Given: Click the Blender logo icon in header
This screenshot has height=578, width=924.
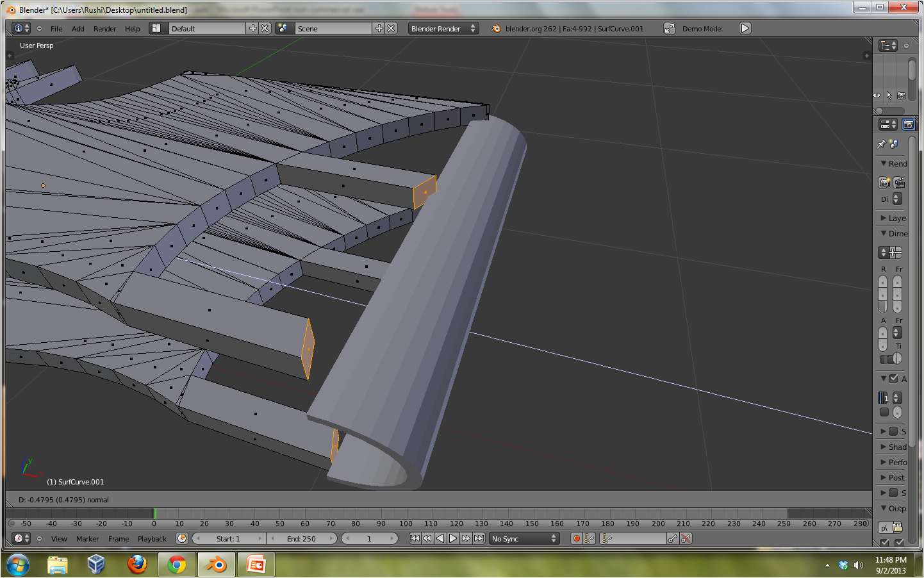Looking at the screenshot, I should click(x=496, y=28).
